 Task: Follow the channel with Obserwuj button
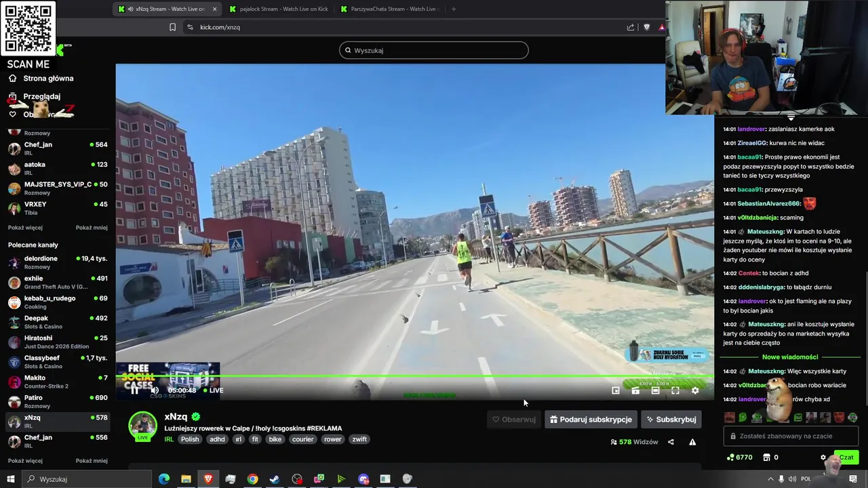[x=514, y=420]
